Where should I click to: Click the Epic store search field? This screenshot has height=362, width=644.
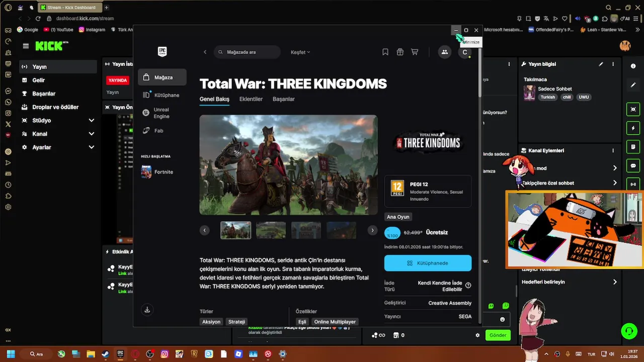[x=247, y=52]
